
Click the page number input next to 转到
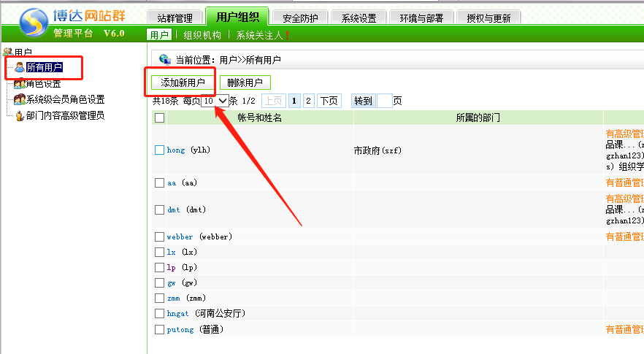point(384,101)
